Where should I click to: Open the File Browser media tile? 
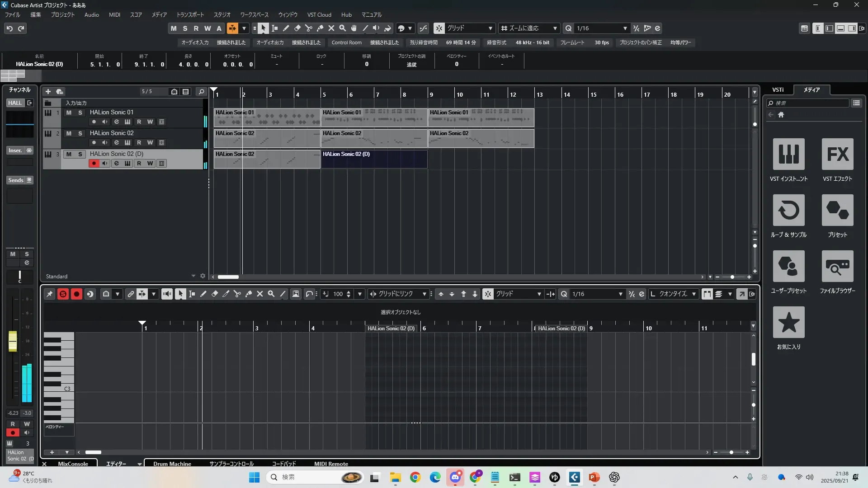coord(837,267)
